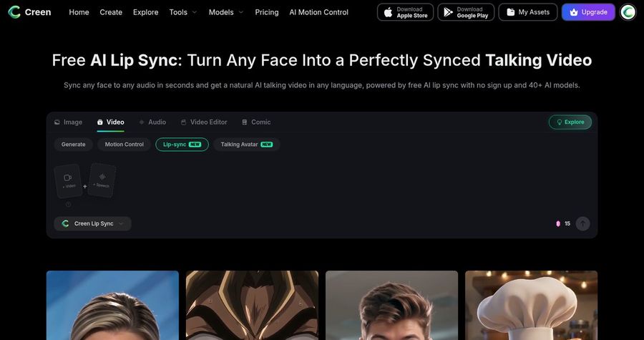This screenshot has width=644, height=340.
Task: Click the Apple logo icon
Action: click(388, 12)
